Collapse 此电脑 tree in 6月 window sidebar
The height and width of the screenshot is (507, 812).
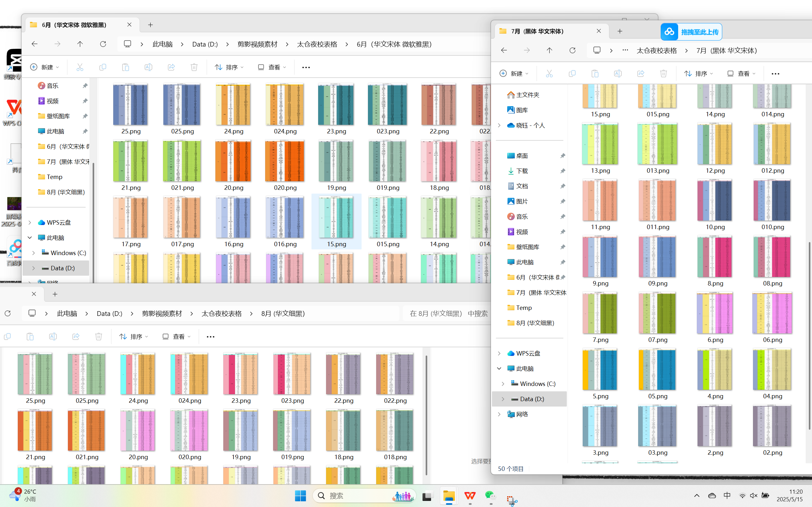(30, 237)
